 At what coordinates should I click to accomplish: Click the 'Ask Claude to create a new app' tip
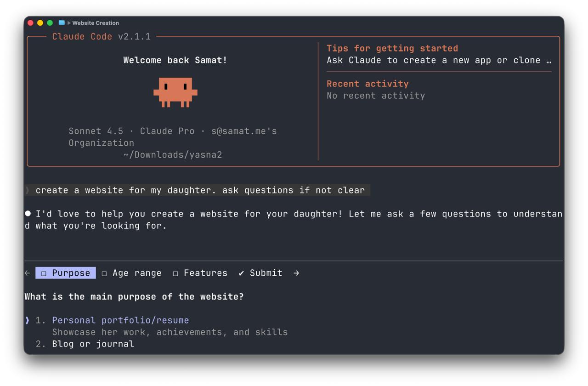[x=439, y=60]
